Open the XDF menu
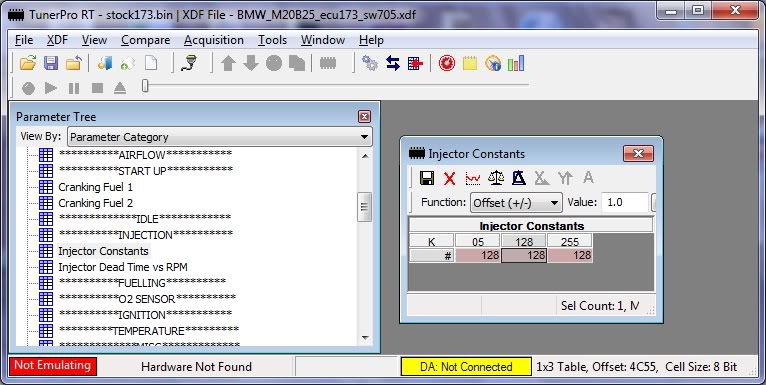766x385 pixels. [57, 40]
